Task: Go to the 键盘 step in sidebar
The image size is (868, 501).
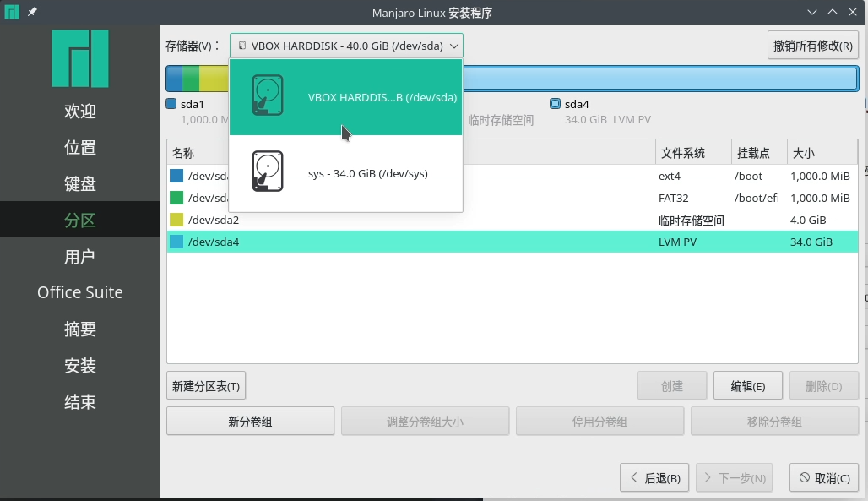Action: pyautogui.click(x=80, y=183)
